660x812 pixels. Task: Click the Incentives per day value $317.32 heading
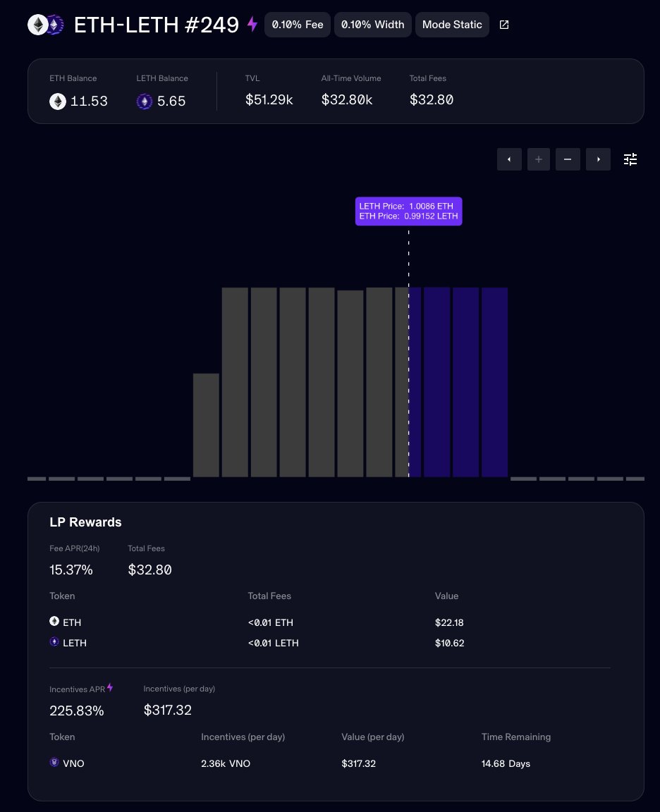167,710
